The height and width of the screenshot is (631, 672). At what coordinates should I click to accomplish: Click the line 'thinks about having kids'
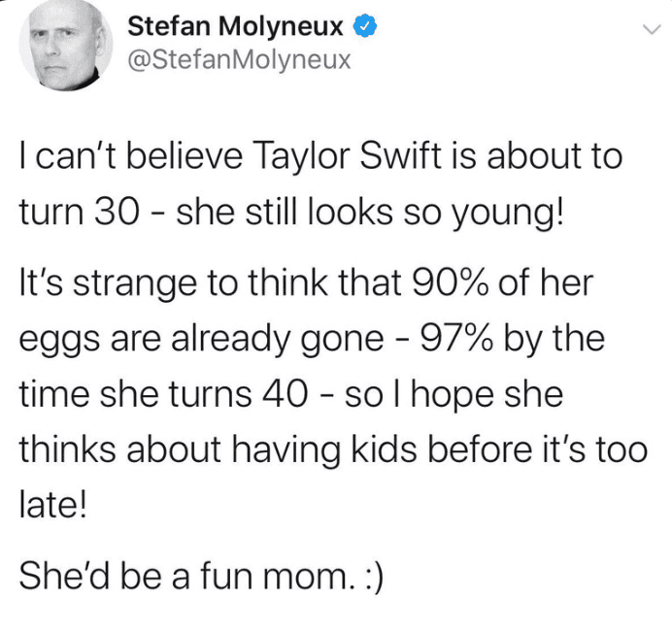[x=332, y=451]
